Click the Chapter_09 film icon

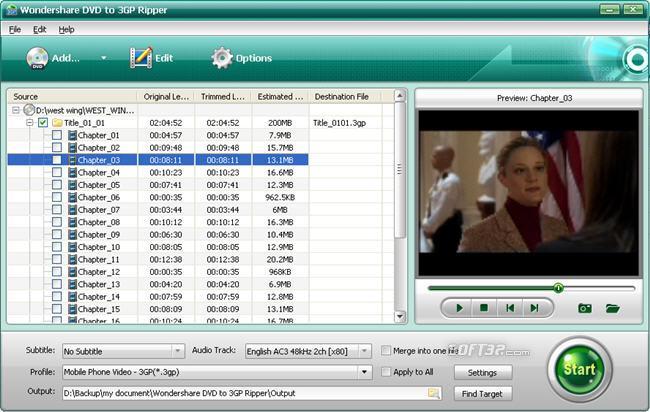click(72, 235)
